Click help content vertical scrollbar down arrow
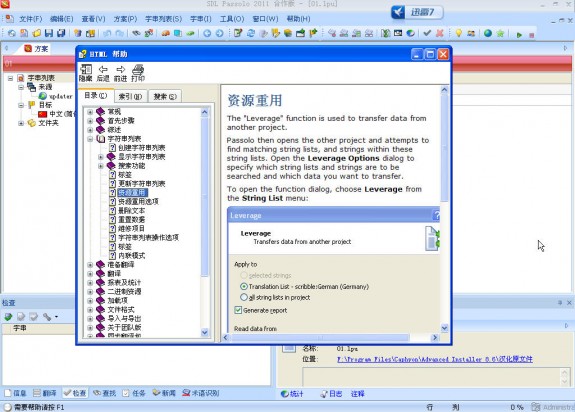 [444, 328]
